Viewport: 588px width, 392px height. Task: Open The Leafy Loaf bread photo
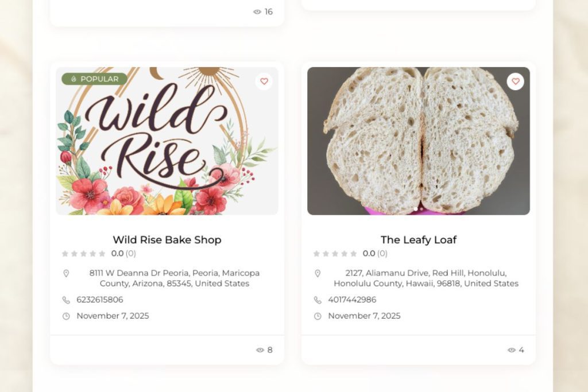click(x=419, y=141)
